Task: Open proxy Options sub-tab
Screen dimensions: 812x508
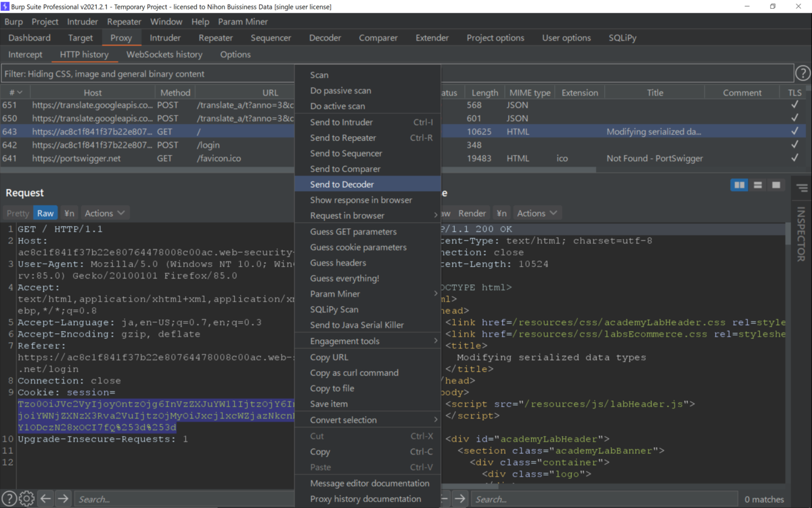Action: 235,54
